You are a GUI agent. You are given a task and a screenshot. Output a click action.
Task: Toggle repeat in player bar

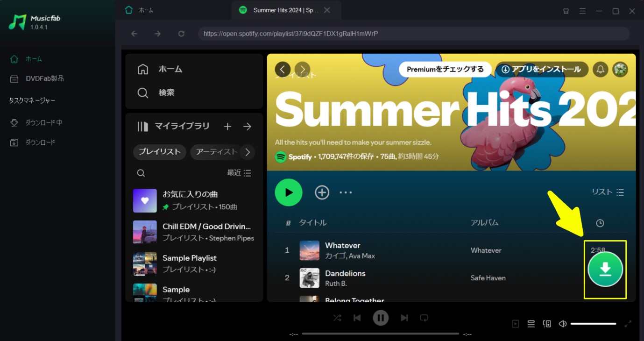pos(424,318)
